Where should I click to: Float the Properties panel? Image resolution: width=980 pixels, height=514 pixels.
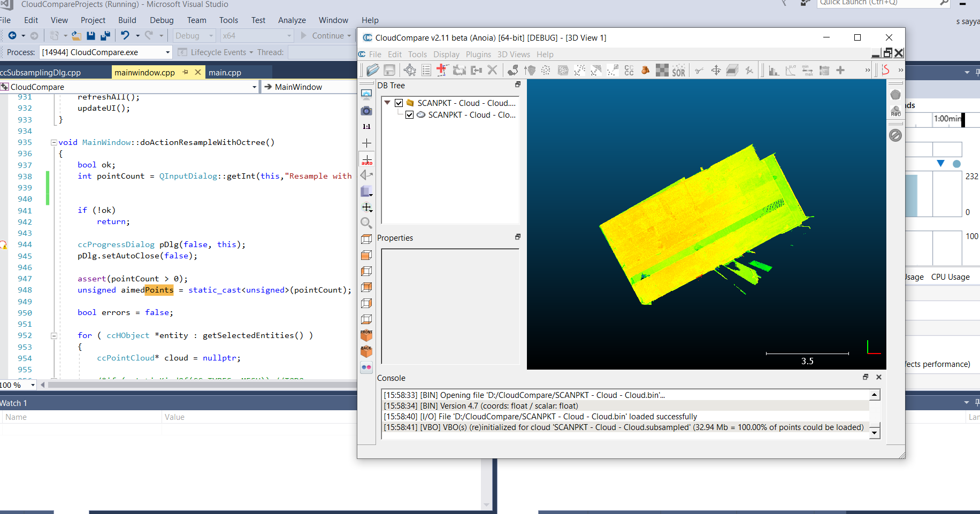(517, 237)
